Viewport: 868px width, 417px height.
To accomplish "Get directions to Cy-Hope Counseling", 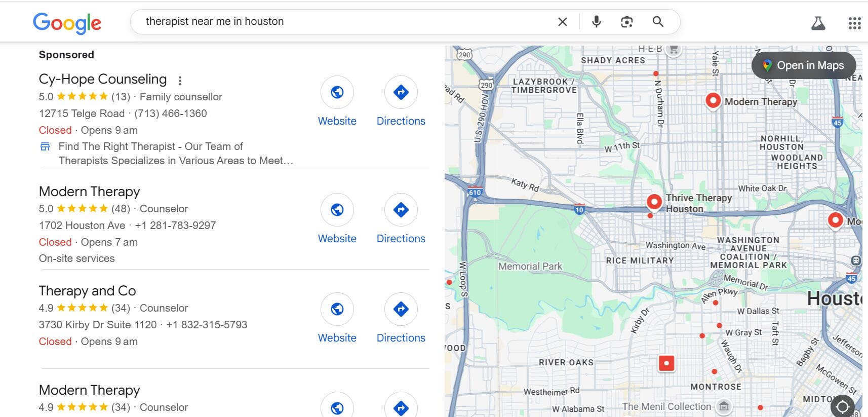I will (x=401, y=92).
